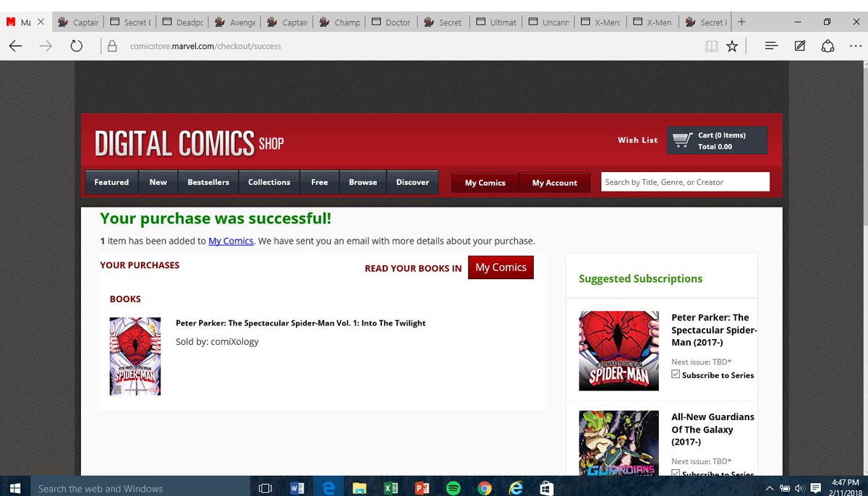
Task: Refresh the page with the reload icon
Action: coord(76,46)
